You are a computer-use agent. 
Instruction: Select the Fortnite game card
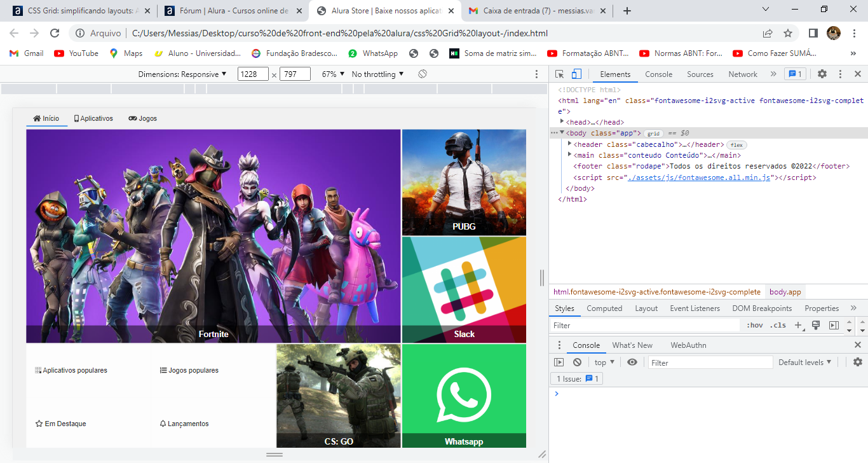coord(214,236)
